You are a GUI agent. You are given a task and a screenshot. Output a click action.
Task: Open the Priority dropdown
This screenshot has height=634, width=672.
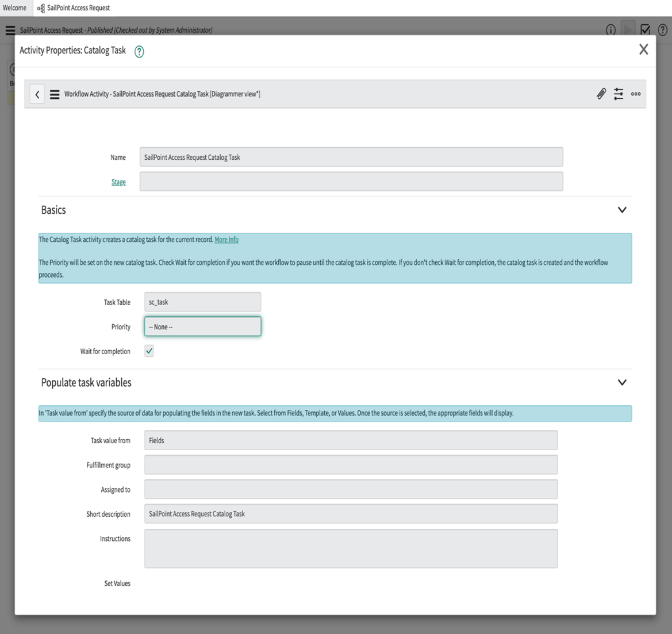[x=203, y=326]
